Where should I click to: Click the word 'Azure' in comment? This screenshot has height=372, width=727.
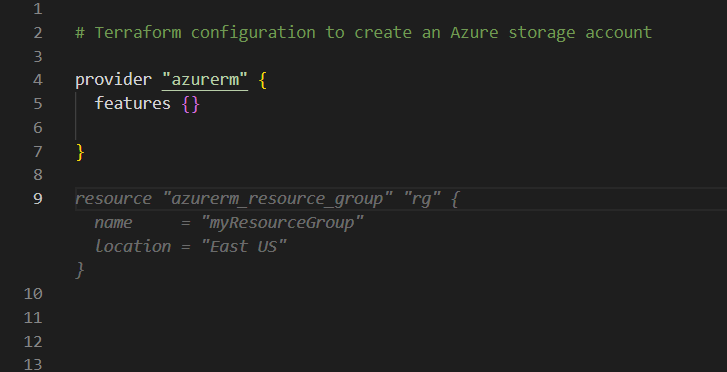coord(474,33)
